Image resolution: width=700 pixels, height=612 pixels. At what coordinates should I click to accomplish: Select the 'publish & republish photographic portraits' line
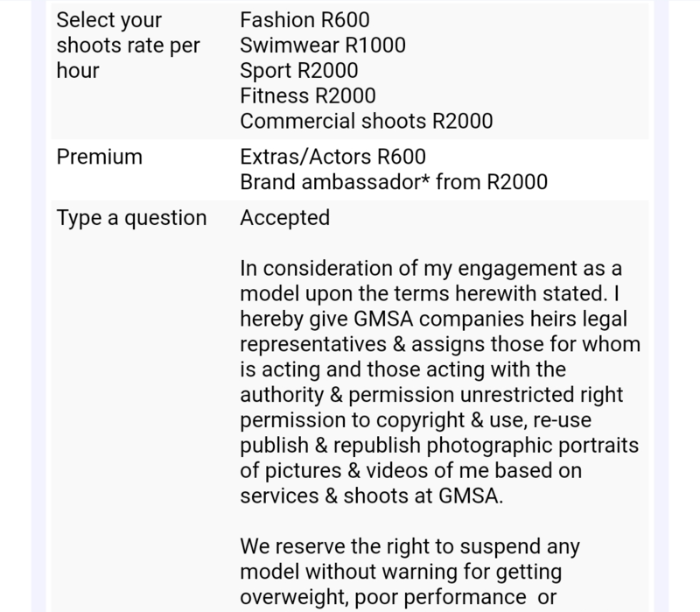click(439, 446)
